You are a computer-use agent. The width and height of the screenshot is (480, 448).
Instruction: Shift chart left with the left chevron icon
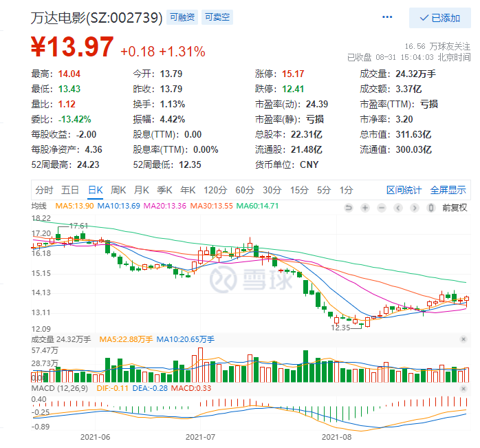tap(398, 208)
